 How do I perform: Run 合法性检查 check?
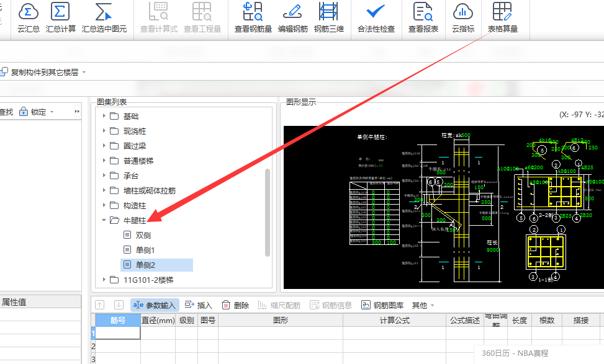pyautogui.click(x=376, y=17)
